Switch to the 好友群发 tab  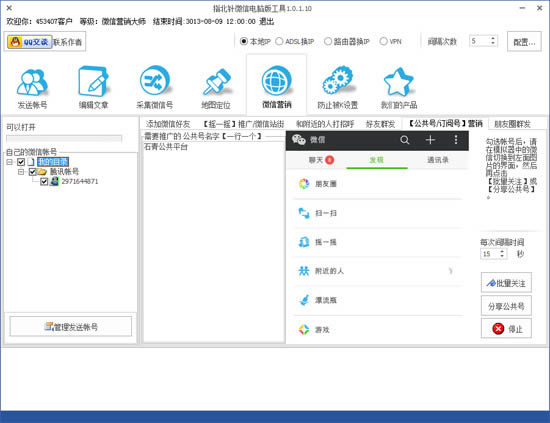pyautogui.click(x=381, y=124)
